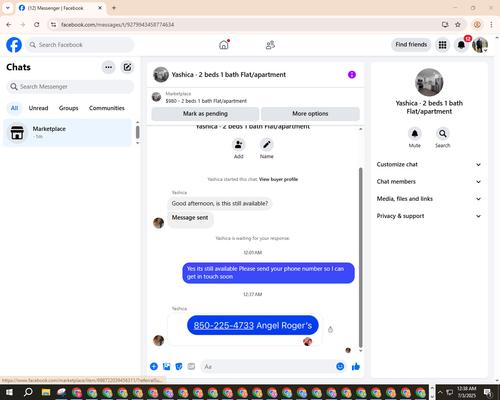Screen dimensions: 500x400
Task: Expand Customize chat section
Action: [x=429, y=164]
